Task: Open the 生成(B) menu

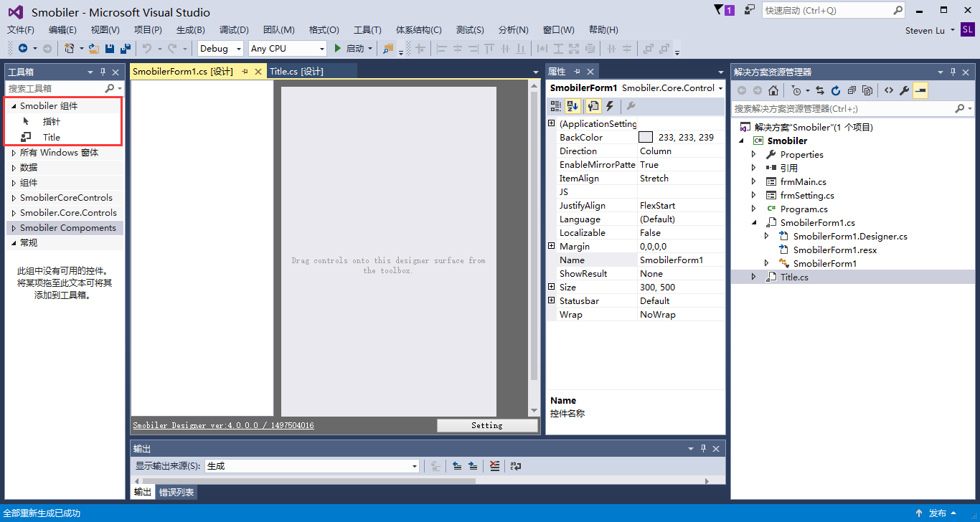Action: (191, 29)
